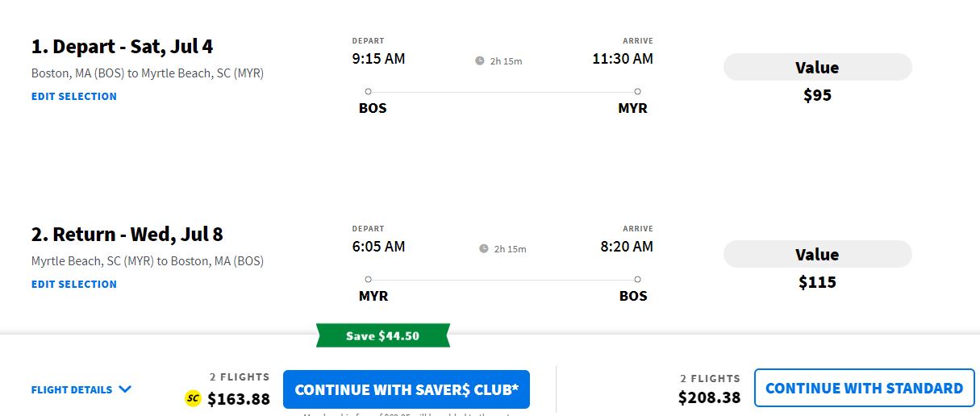Click the MYR arrival dot on the depart route

click(x=637, y=92)
